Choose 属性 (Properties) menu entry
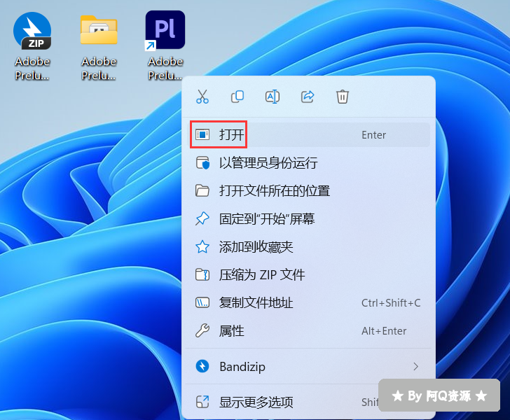Screen dimensions: 510x420 pyautogui.click(x=308, y=331)
